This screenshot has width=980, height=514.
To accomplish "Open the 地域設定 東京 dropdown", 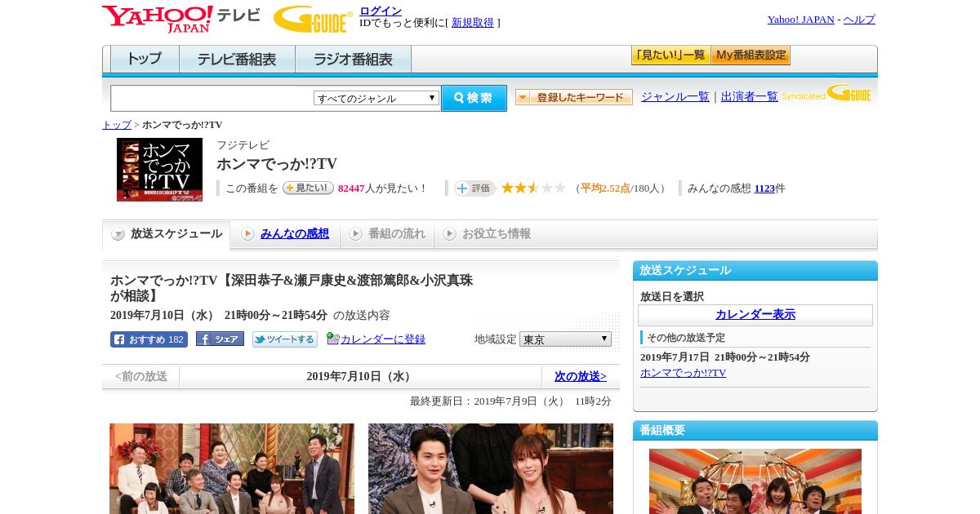I will [x=565, y=339].
